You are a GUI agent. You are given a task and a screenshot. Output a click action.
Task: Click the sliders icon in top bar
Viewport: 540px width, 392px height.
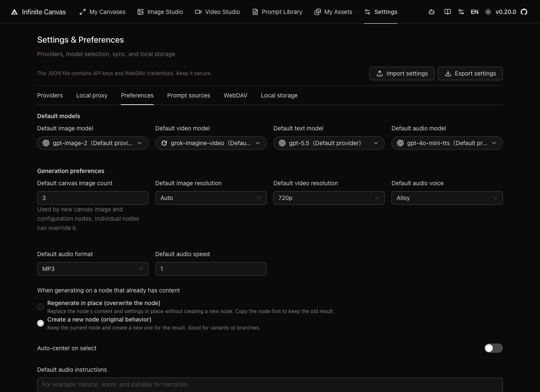(x=461, y=12)
